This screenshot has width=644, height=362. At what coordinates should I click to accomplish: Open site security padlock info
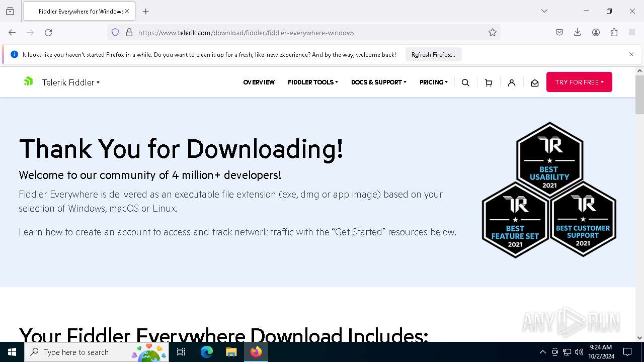tap(129, 33)
